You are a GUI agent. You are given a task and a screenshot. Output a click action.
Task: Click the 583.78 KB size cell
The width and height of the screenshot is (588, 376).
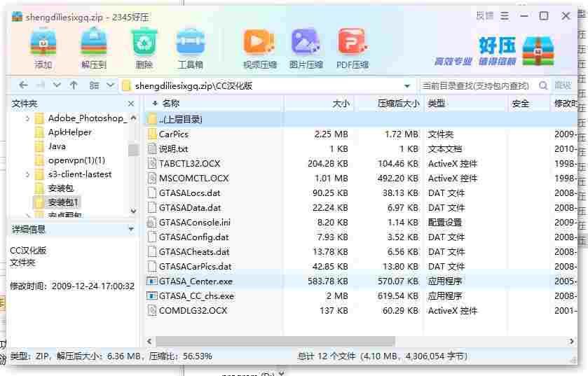tap(327, 281)
